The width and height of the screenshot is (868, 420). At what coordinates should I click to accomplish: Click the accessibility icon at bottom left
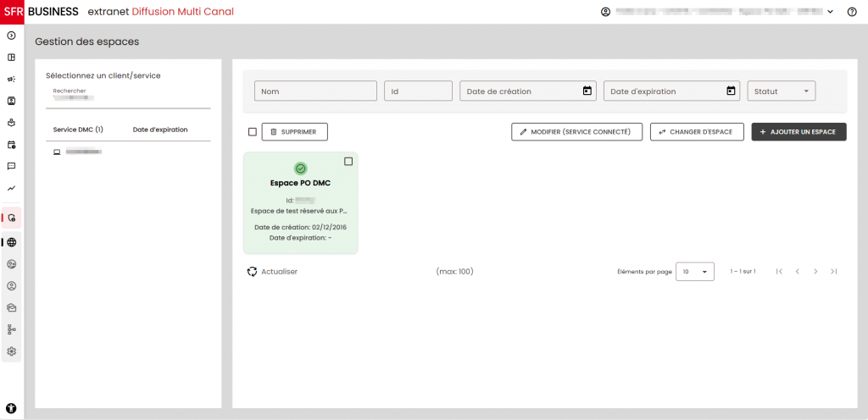point(12,408)
